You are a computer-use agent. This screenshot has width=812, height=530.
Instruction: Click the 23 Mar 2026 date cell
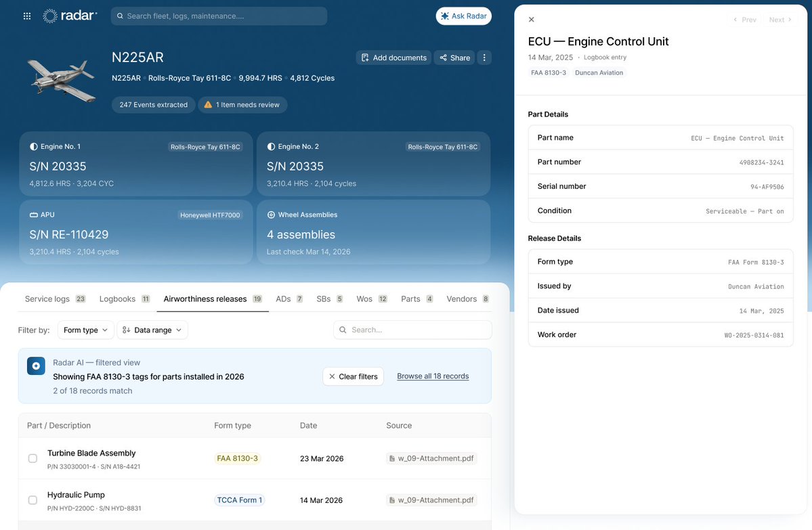point(322,458)
